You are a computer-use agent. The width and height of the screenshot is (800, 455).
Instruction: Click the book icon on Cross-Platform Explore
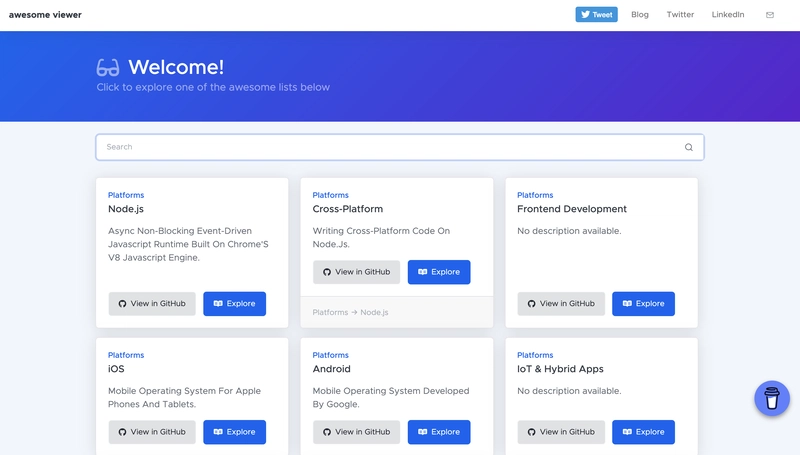click(x=423, y=272)
